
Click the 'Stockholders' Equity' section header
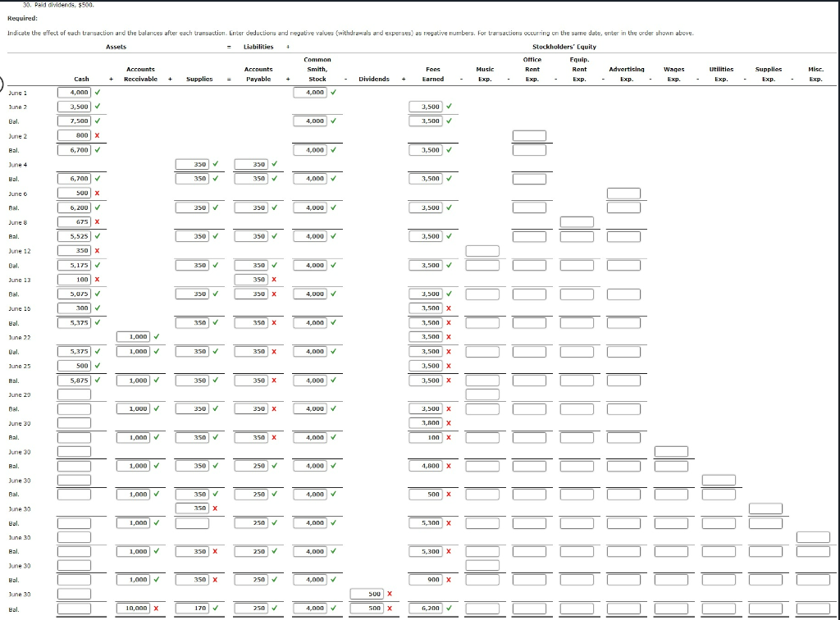pyautogui.click(x=564, y=47)
